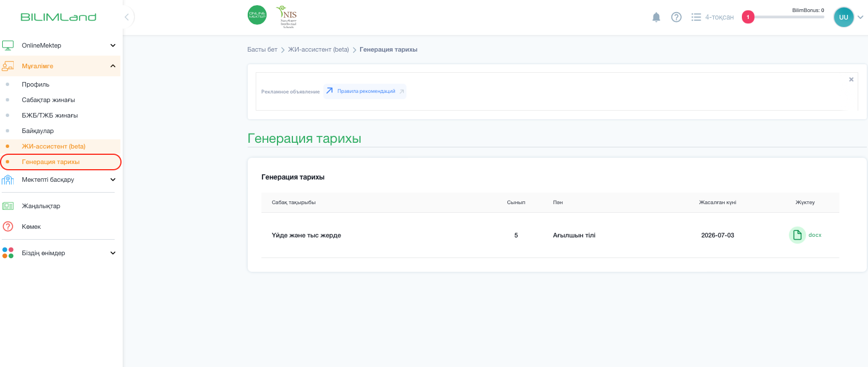
Task: Click the bold Генерация тарихы card title
Action: (293, 177)
